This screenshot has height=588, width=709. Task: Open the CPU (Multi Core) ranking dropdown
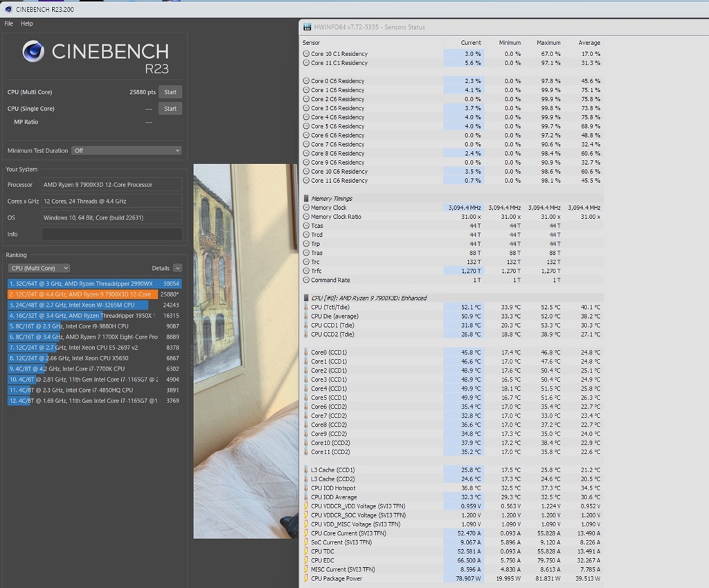pyautogui.click(x=39, y=268)
